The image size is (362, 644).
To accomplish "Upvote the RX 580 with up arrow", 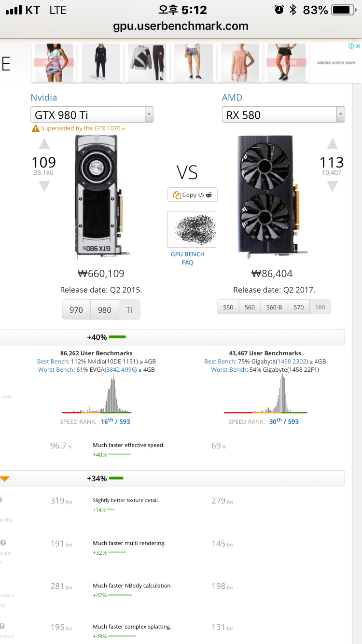I will pyautogui.click(x=332, y=144).
